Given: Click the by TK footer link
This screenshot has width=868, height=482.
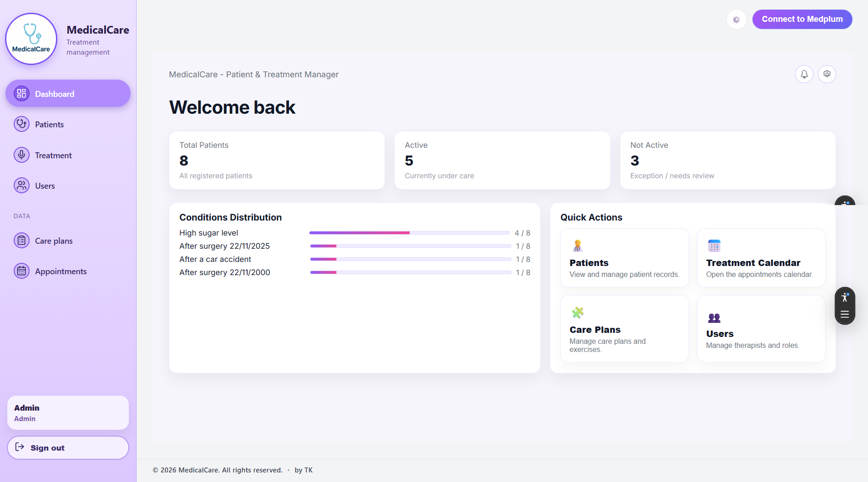Looking at the screenshot, I should (304, 470).
